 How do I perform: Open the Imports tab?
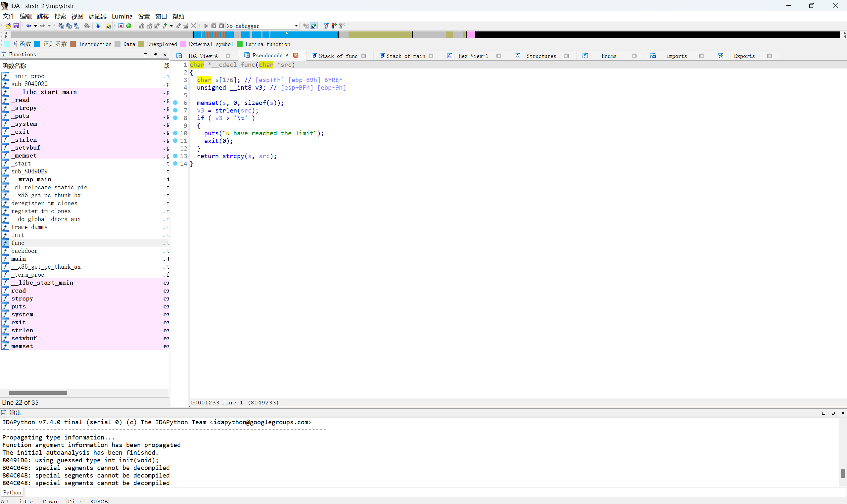point(676,56)
